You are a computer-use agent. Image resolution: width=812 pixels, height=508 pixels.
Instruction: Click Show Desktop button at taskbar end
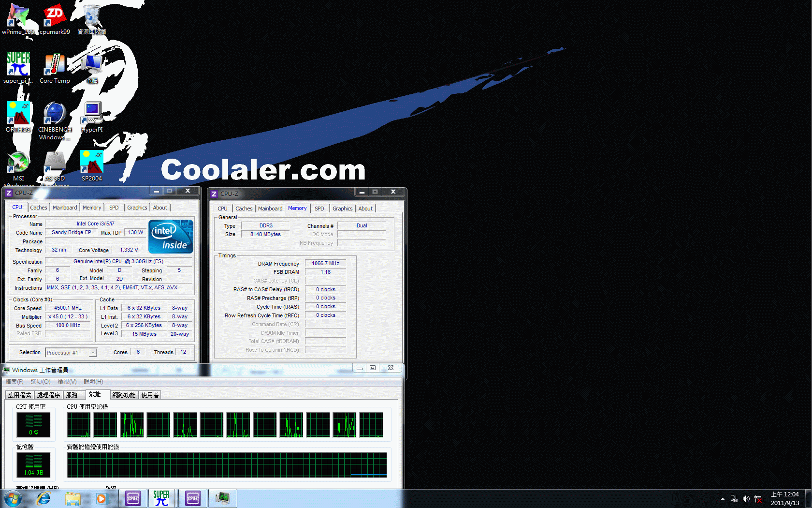coord(808,499)
